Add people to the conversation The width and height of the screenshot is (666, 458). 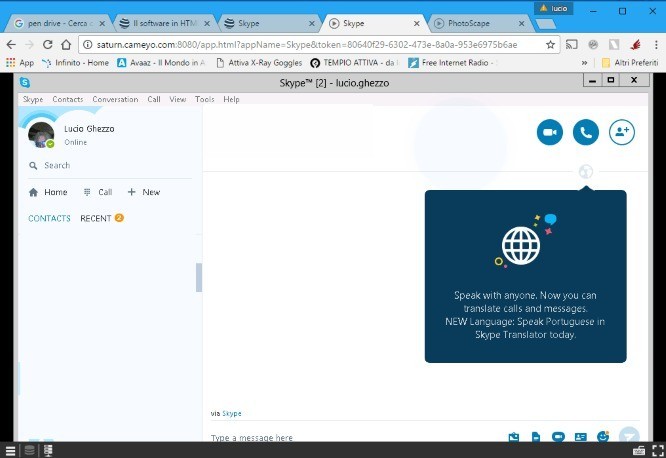(622, 132)
